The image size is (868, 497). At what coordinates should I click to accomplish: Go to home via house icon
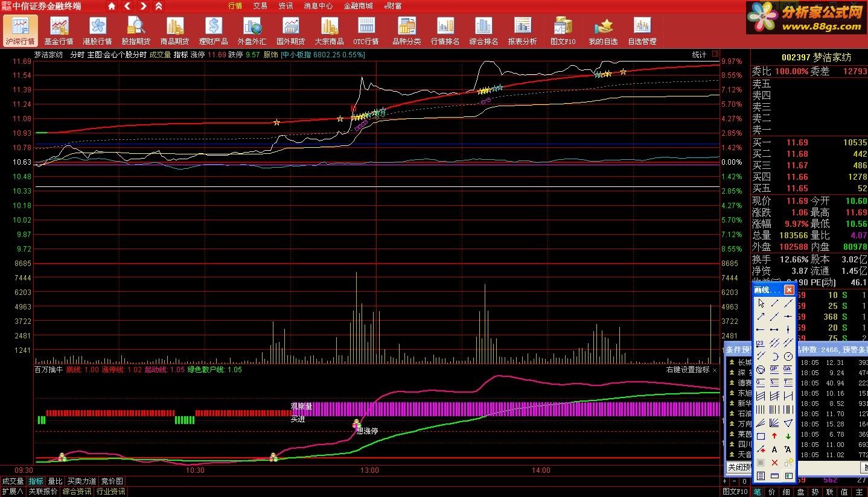(x=112, y=6)
